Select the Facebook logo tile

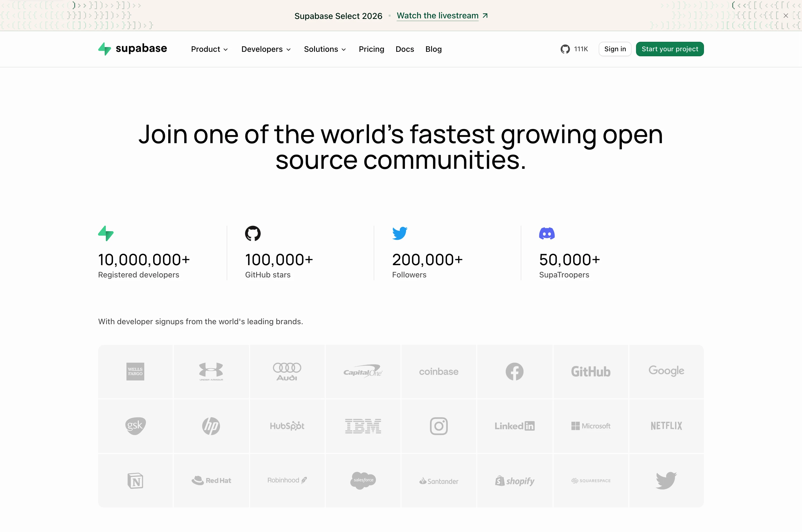[x=514, y=371]
